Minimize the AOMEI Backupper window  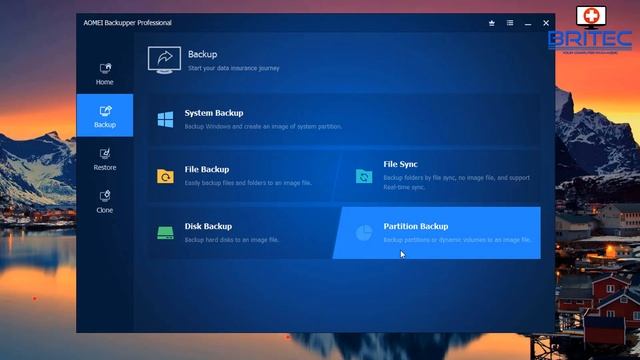[x=528, y=23]
